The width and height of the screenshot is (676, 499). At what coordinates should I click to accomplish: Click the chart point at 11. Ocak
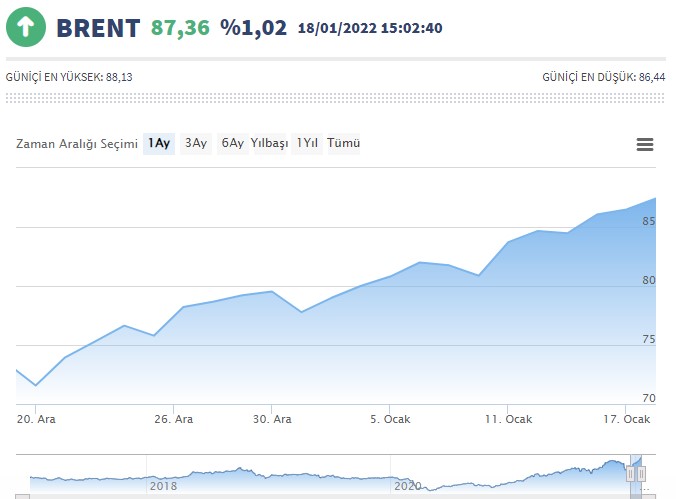508,242
